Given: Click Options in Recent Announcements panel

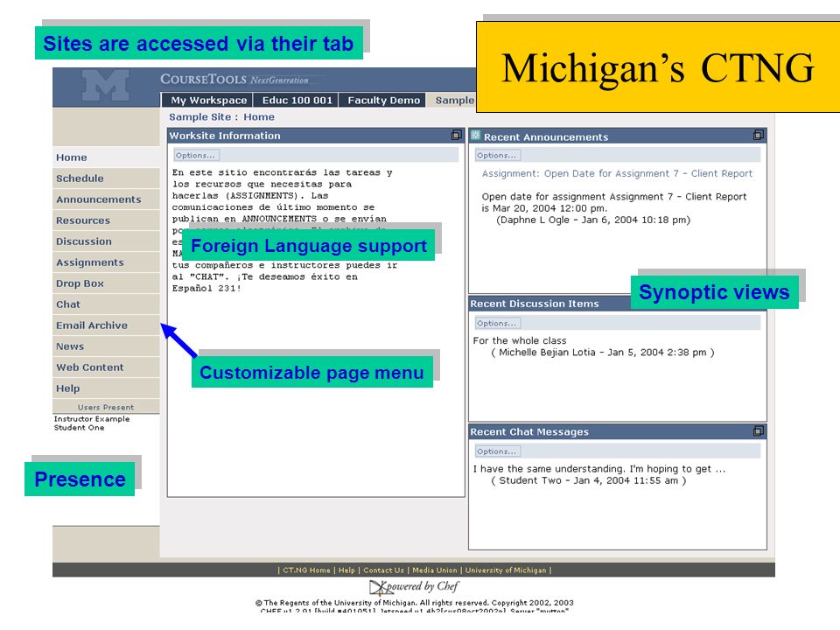Looking at the screenshot, I should point(497,156).
